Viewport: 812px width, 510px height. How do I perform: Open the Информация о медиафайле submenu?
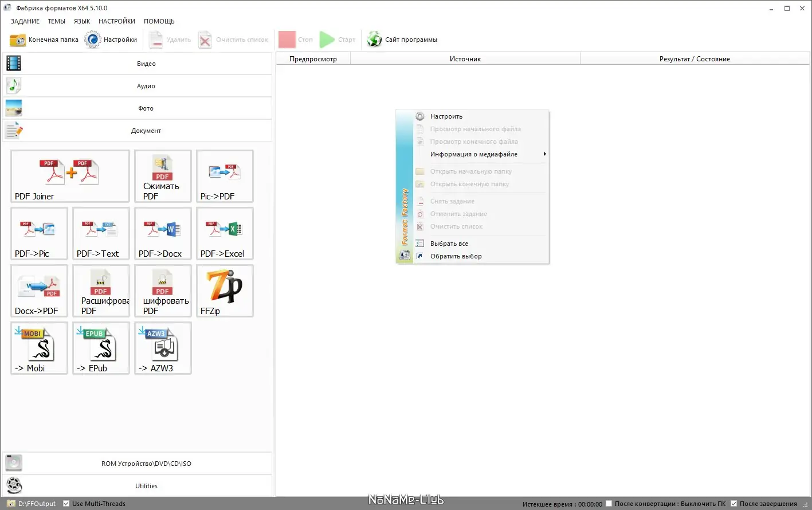(481, 154)
